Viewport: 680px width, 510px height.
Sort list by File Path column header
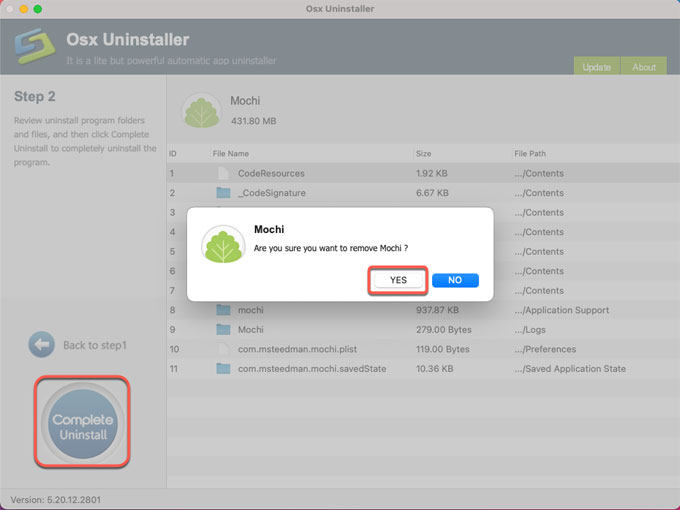(x=530, y=154)
